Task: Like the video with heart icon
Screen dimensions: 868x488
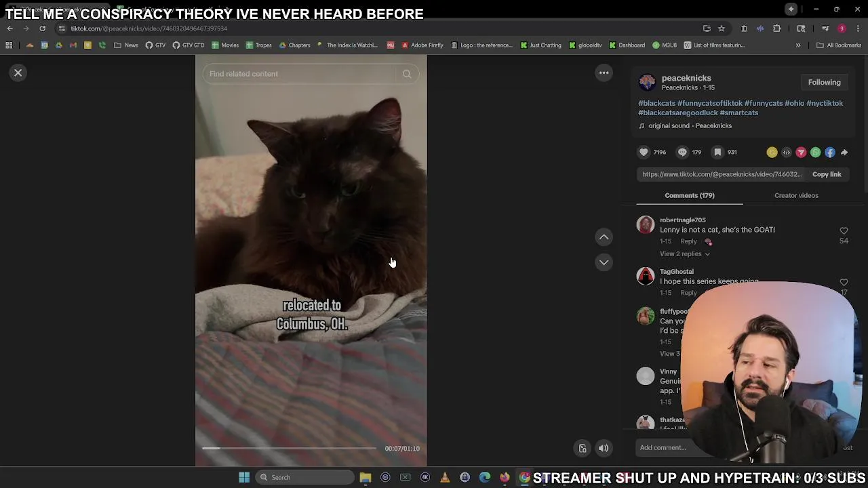Action: pyautogui.click(x=644, y=152)
